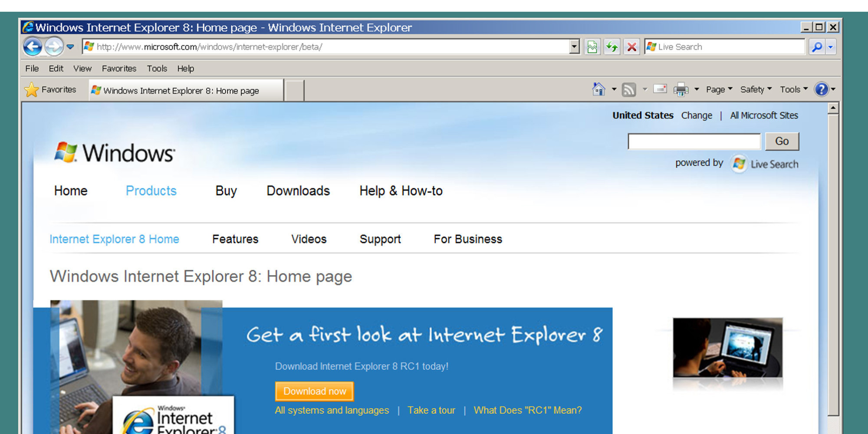Click the vertical scrollbar thumb
This screenshot has height=434, width=868.
pos(833,265)
